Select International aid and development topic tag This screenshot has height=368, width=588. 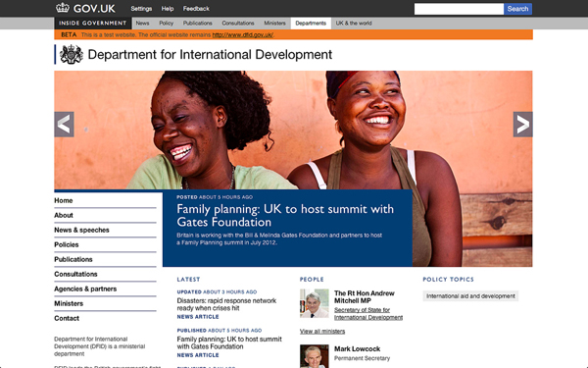(470, 296)
